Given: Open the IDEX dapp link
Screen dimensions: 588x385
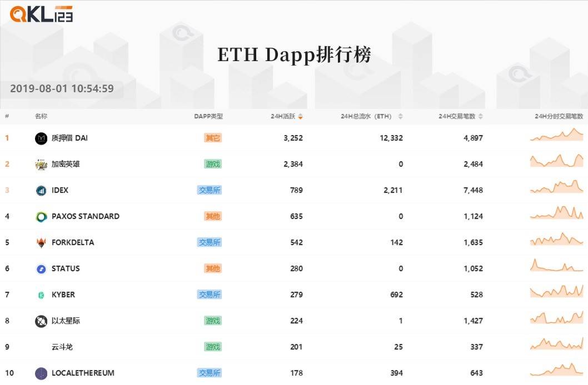Looking at the screenshot, I should coord(60,190).
